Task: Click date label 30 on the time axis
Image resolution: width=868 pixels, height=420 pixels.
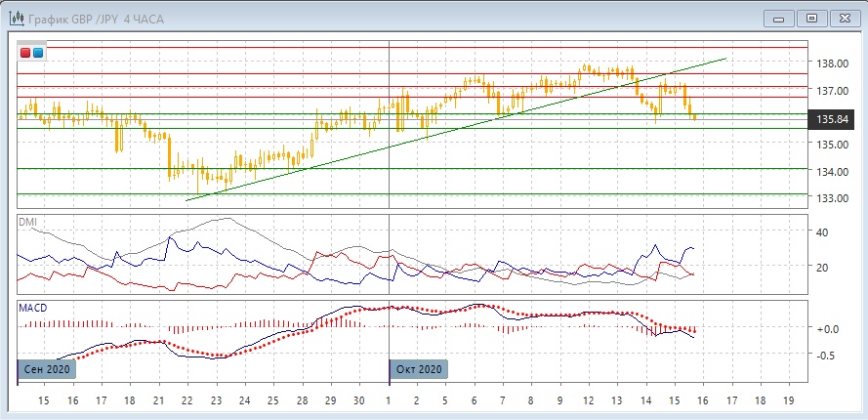Action: click(360, 400)
